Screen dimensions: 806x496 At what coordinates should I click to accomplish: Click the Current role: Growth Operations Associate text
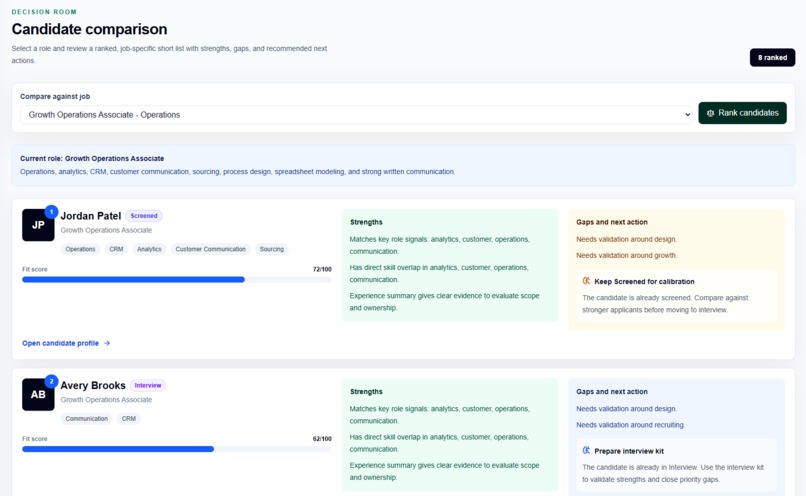(x=92, y=158)
